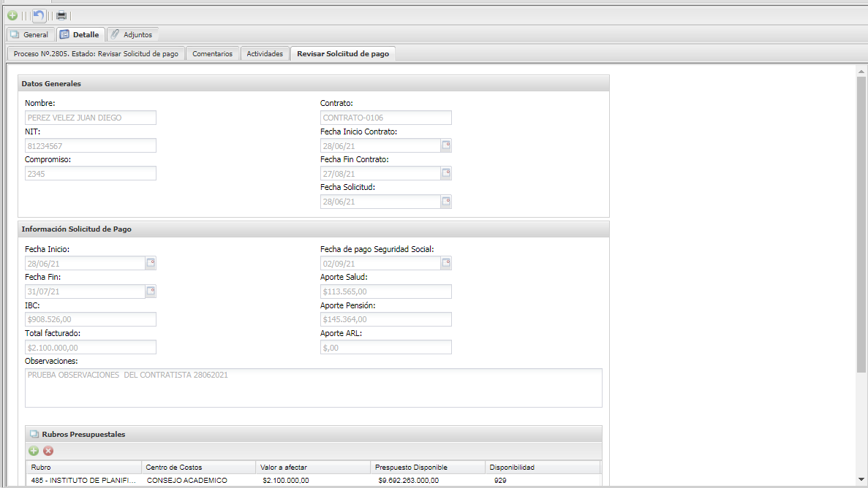Click the Observaciones text area
The width and height of the screenshot is (868, 488).
[313, 388]
